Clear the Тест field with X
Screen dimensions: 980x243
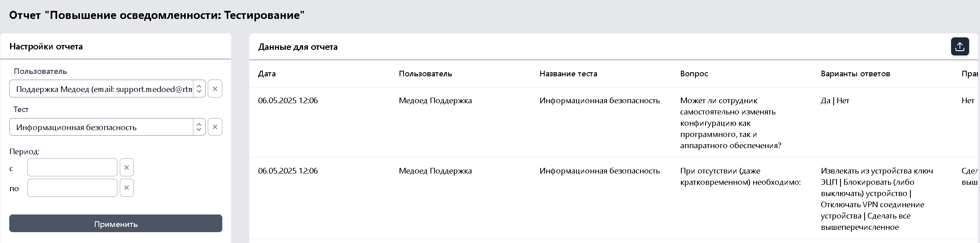coord(215,127)
